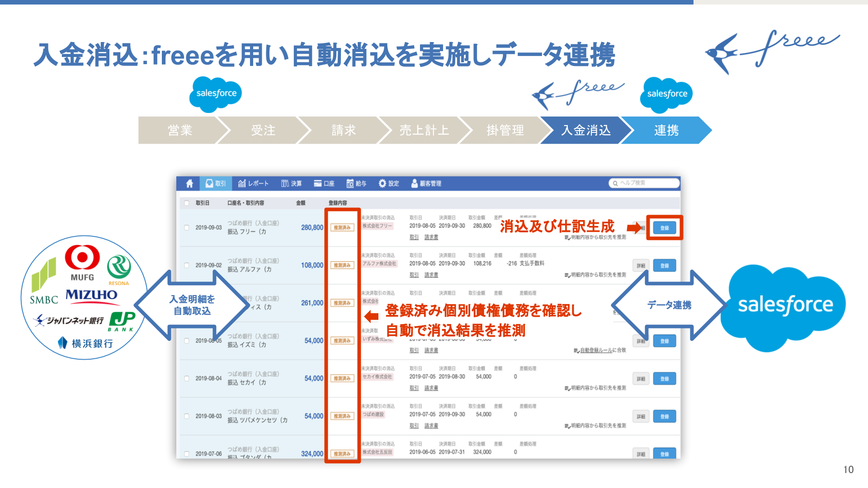Screen dimensions: 868x488
Task: Click 登録 for the 2019-07-06 row
Action: pyautogui.click(x=664, y=453)
